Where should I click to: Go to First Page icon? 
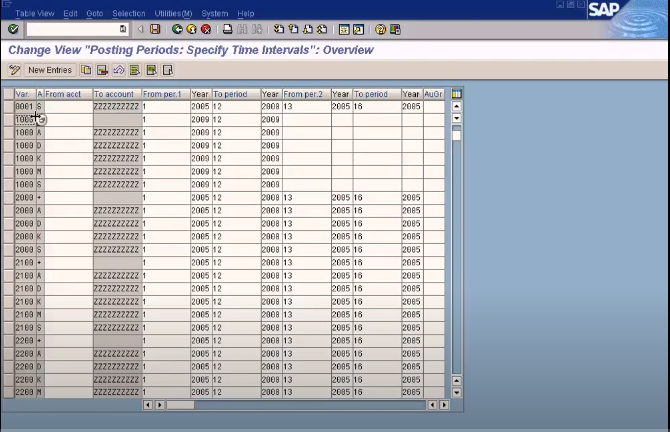(279, 29)
